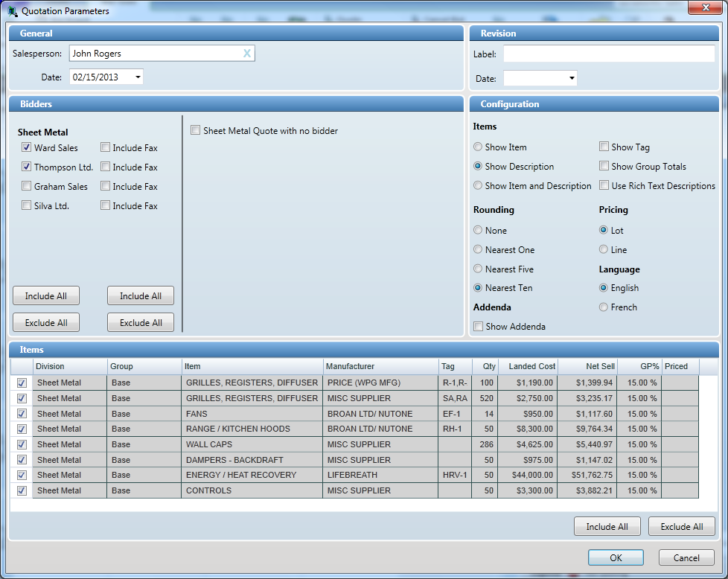Image resolution: width=728 pixels, height=579 pixels.
Task: Enable Include Fax for Thompson Ltd.
Action: (106, 167)
